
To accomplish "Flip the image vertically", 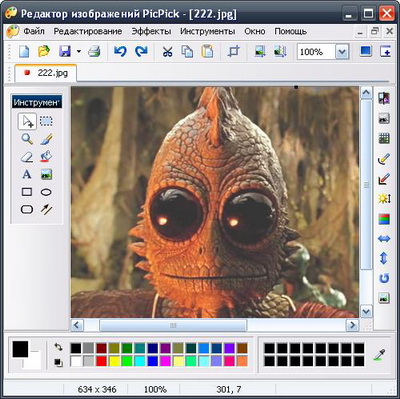I will pos(384,258).
